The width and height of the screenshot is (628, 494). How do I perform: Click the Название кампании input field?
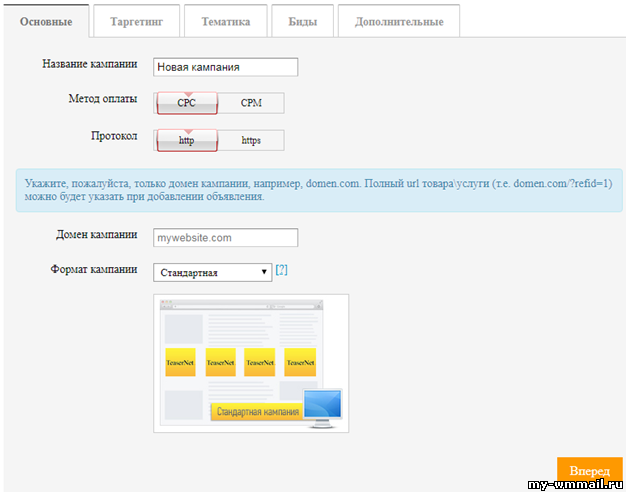pyautogui.click(x=225, y=67)
